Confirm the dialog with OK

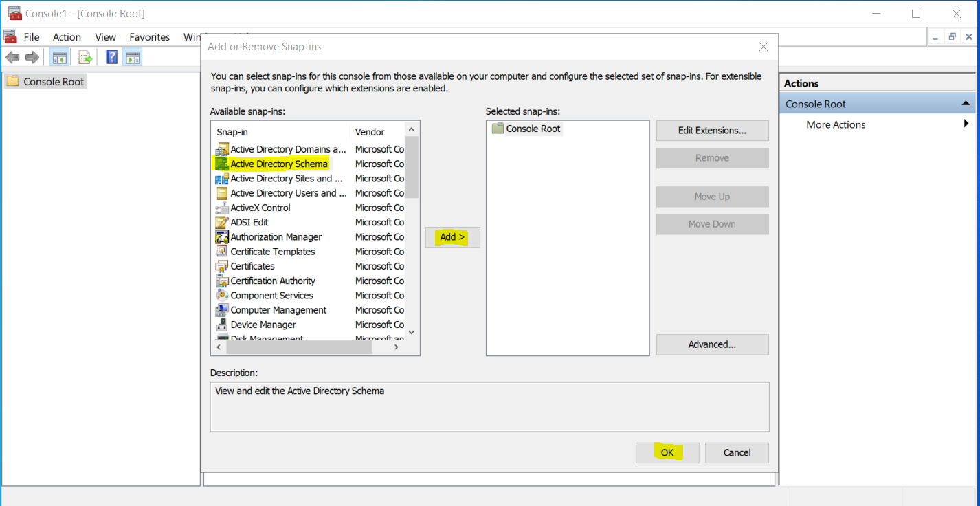[x=667, y=452]
